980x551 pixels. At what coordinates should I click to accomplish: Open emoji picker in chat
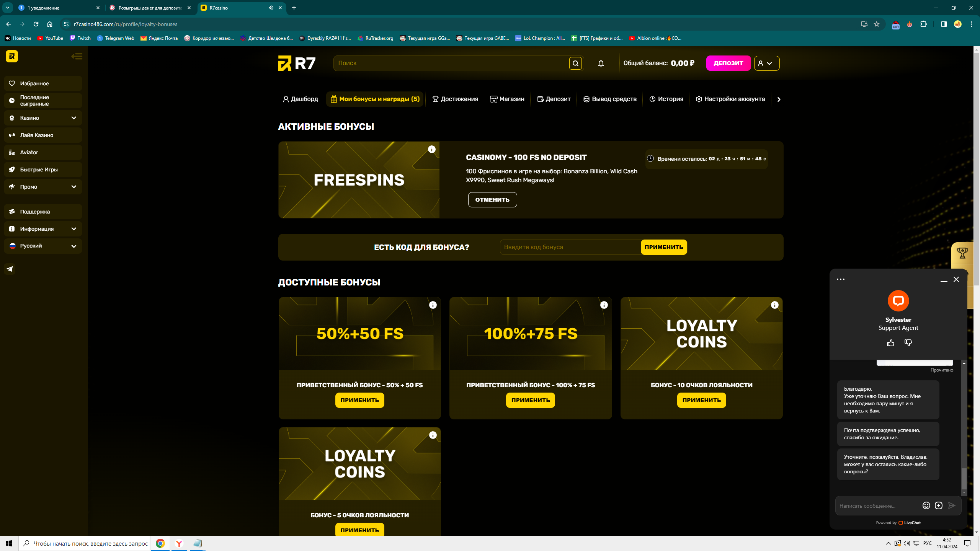[x=926, y=505]
